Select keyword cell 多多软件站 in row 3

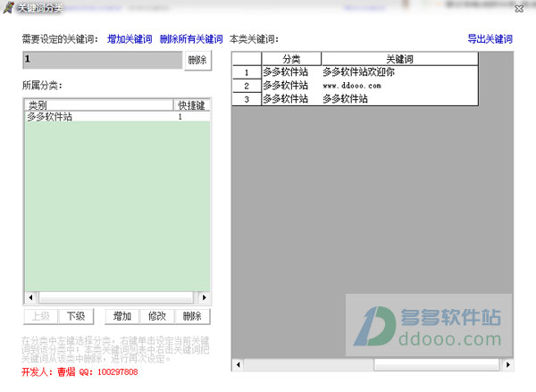click(399, 99)
